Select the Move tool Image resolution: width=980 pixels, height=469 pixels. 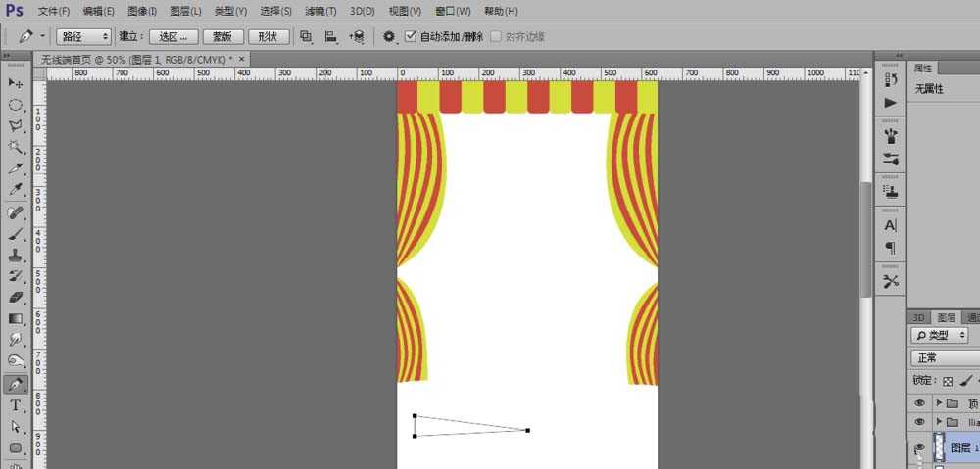(16, 82)
